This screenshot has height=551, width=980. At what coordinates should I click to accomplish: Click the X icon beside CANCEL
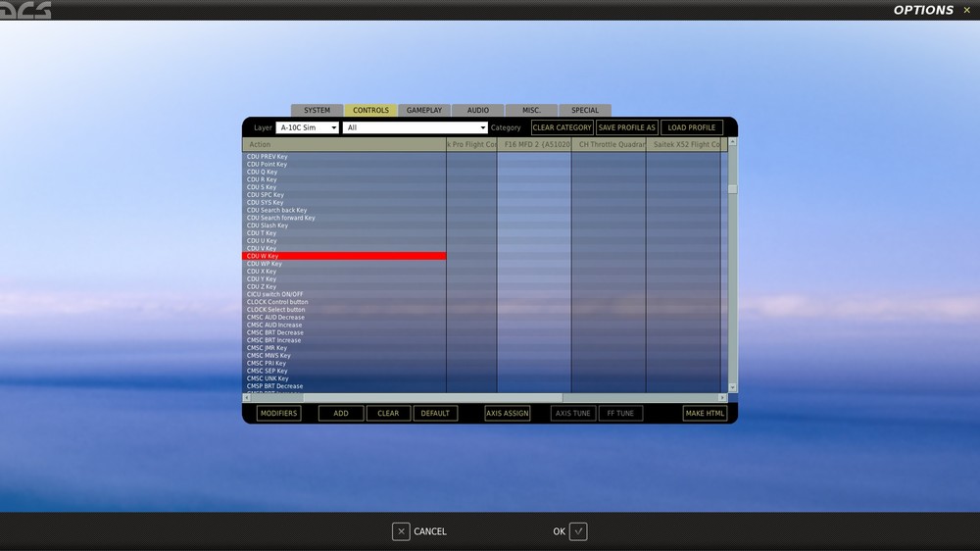click(x=401, y=531)
